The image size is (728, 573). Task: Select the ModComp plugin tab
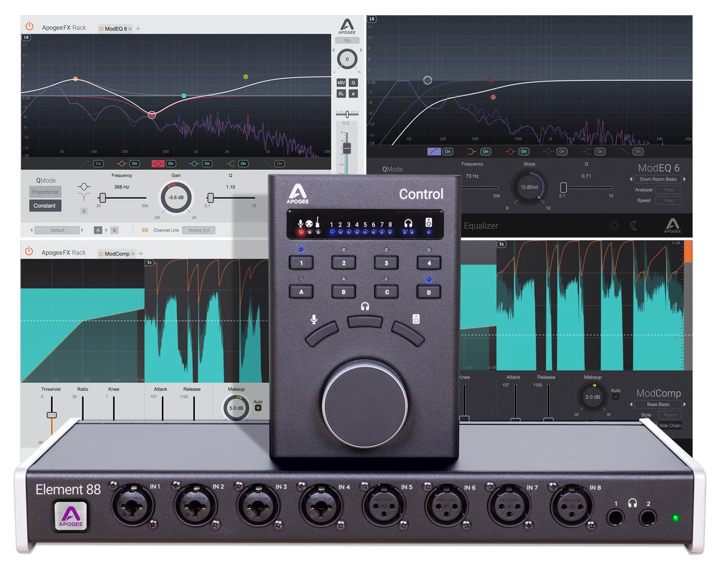pyautogui.click(x=117, y=254)
